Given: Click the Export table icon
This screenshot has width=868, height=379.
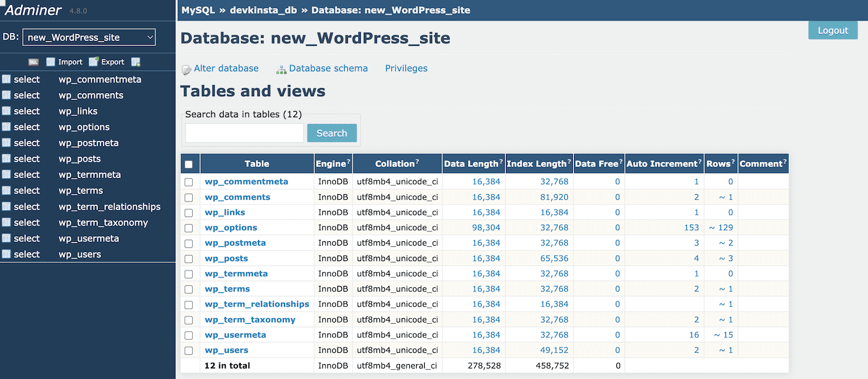Looking at the screenshot, I should tap(94, 62).
